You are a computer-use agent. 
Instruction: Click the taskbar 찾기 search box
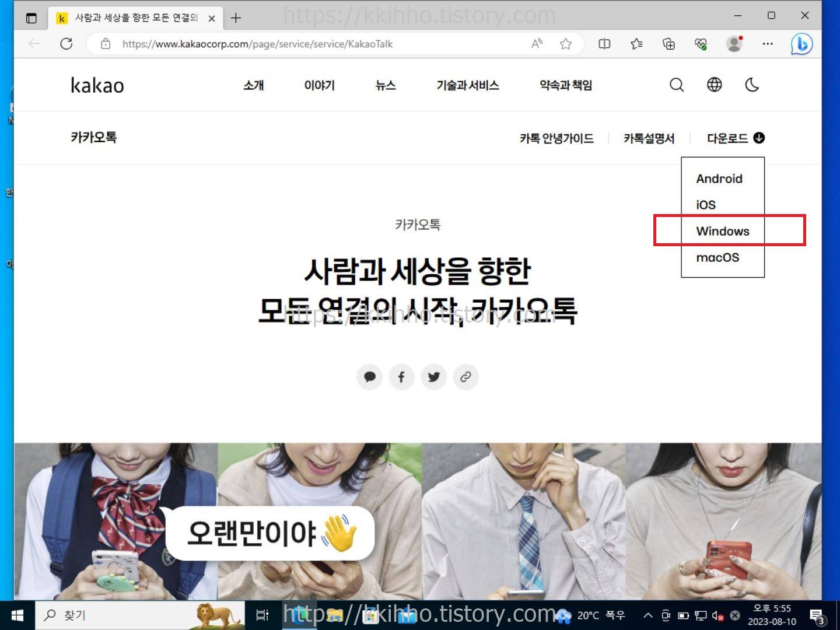[x=140, y=615]
